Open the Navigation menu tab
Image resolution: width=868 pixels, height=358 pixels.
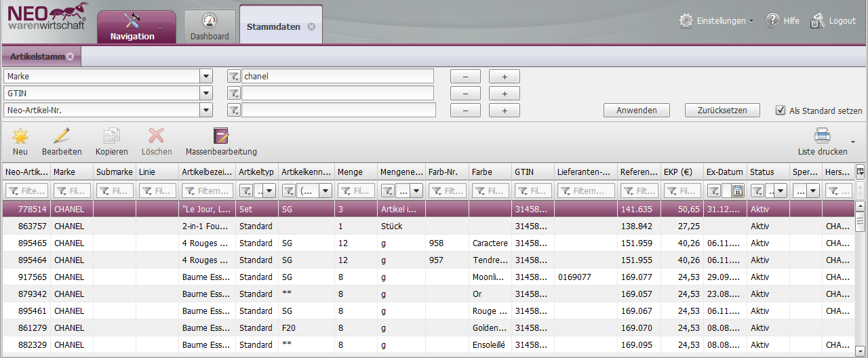click(x=136, y=27)
